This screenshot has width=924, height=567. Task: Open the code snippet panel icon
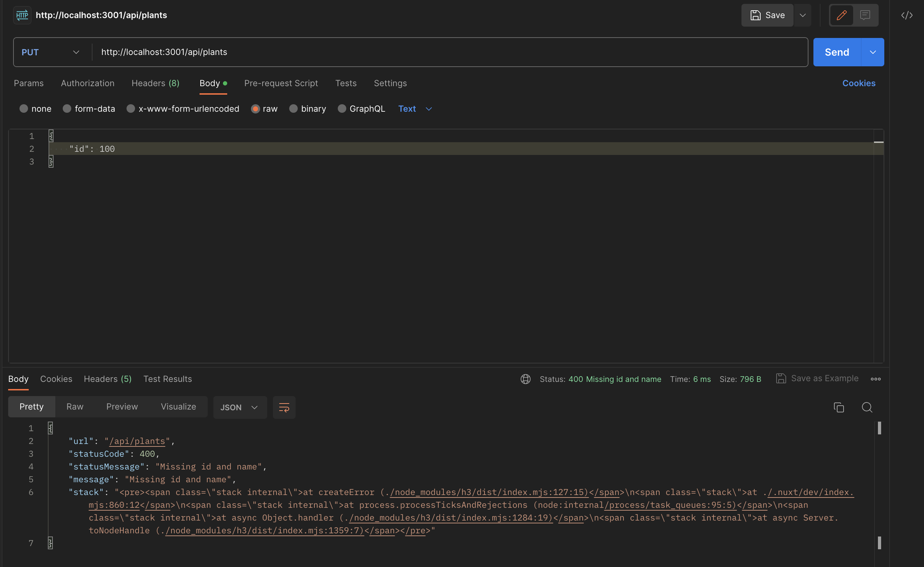(x=906, y=15)
